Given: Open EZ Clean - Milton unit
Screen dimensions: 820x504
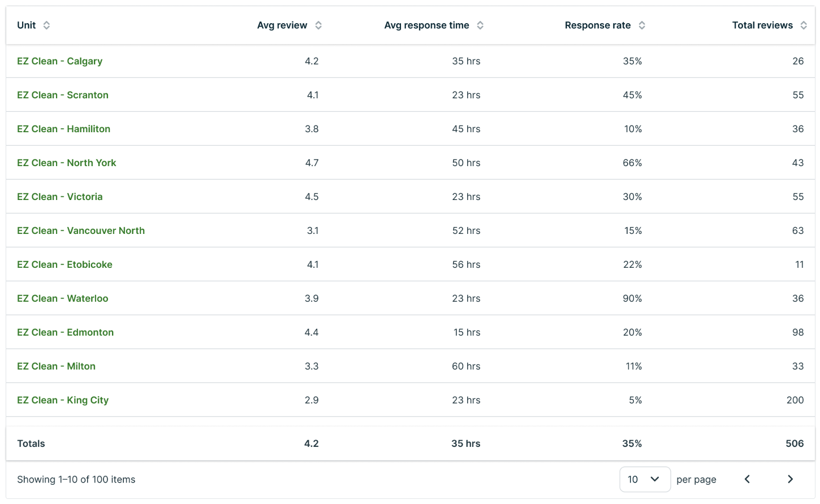Looking at the screenshot, I should click(x=56, y=366).
